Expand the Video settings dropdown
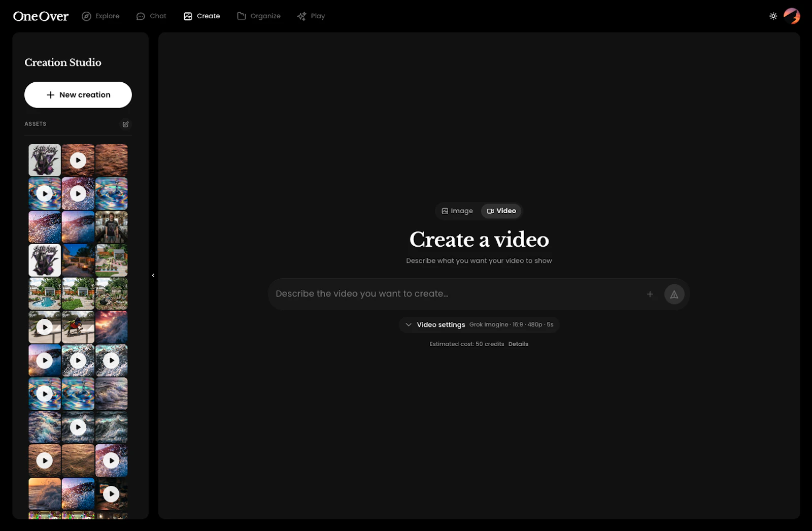 pyautogui.click(x=479, y=325)
